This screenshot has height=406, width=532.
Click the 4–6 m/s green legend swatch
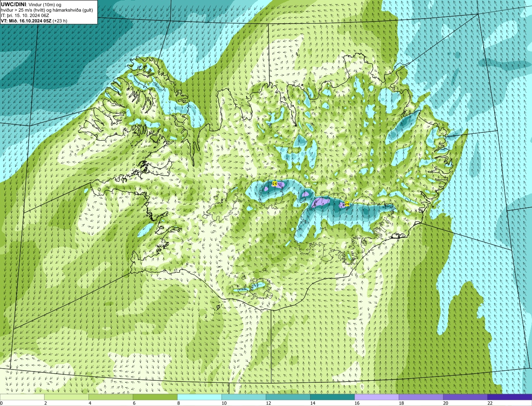[x=111, y=397]
